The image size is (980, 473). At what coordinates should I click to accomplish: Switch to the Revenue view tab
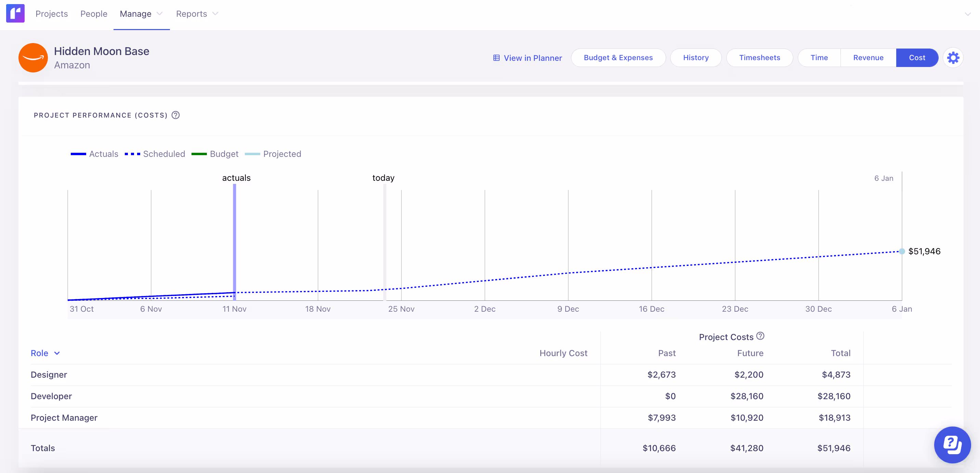(868, 58)
